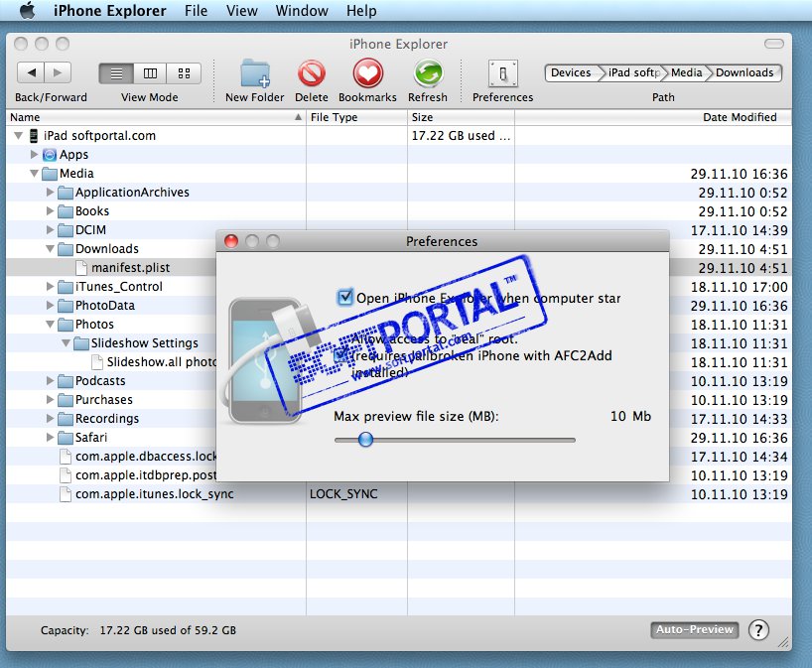Click the Apple menu icon
The width and height of the screenshot is (812, 668).
pos(28,10)
